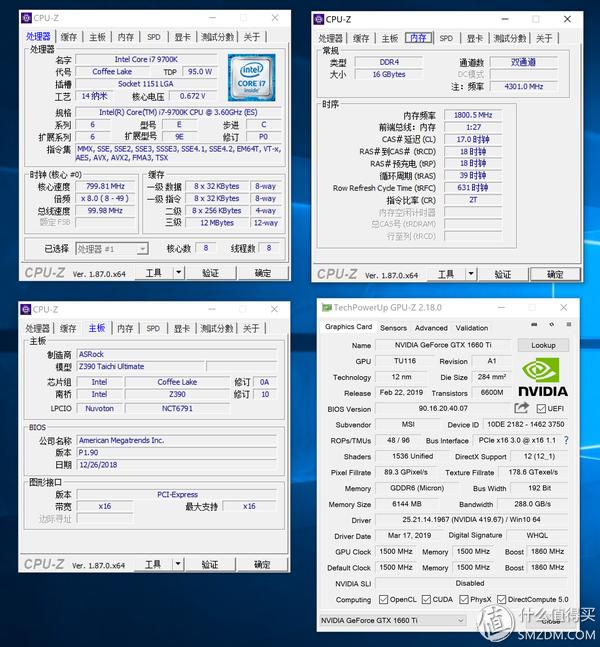The width and height of the screenshot is (600, 647).
Task: Toggle the OpenCL checkbox
Action: 383,599
